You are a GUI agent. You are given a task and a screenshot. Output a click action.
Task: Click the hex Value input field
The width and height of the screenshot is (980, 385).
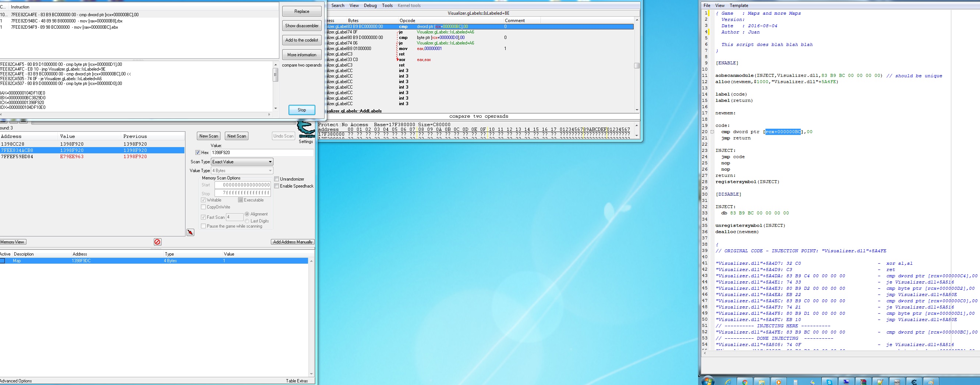[262, 152]
